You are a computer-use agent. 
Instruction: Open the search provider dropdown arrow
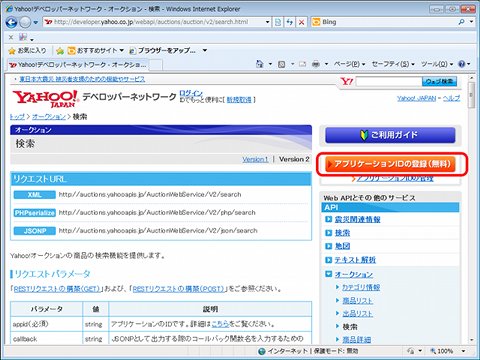(471, 22)
